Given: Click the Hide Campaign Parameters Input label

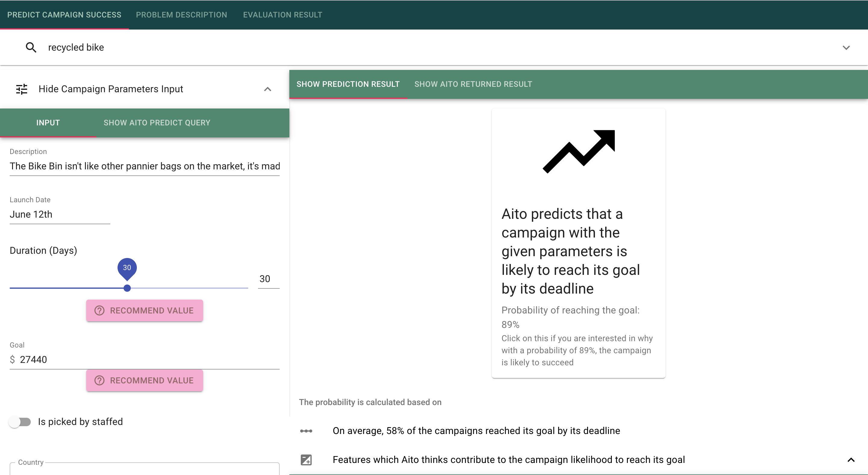Looking at the screenshot, I should (x=111, y=89).
